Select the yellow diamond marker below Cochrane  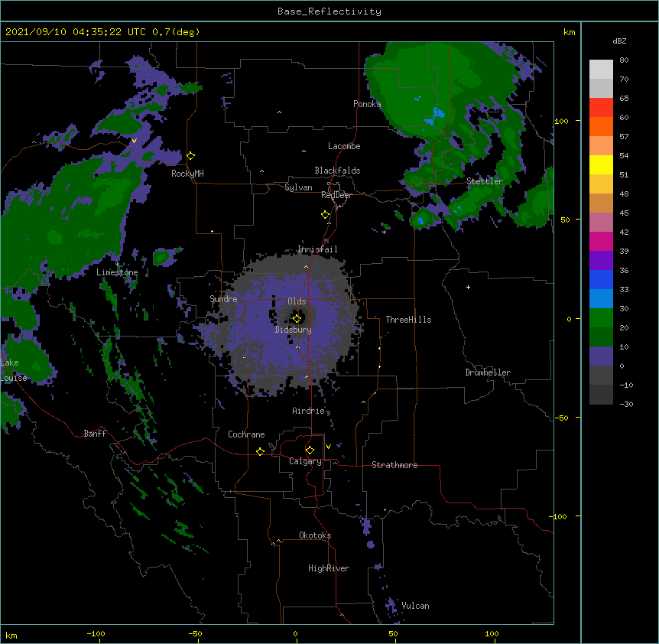point(260,451)
